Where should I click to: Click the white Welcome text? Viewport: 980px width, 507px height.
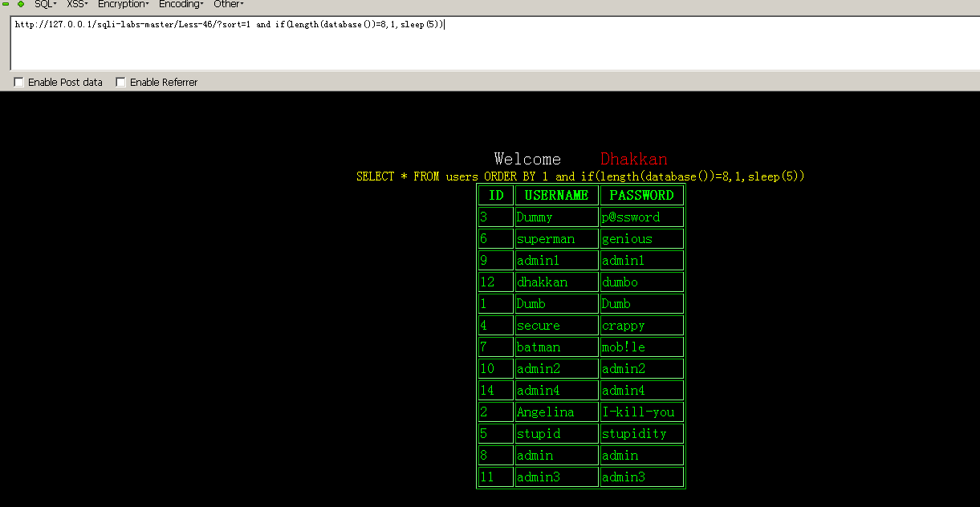coord(527,159)
